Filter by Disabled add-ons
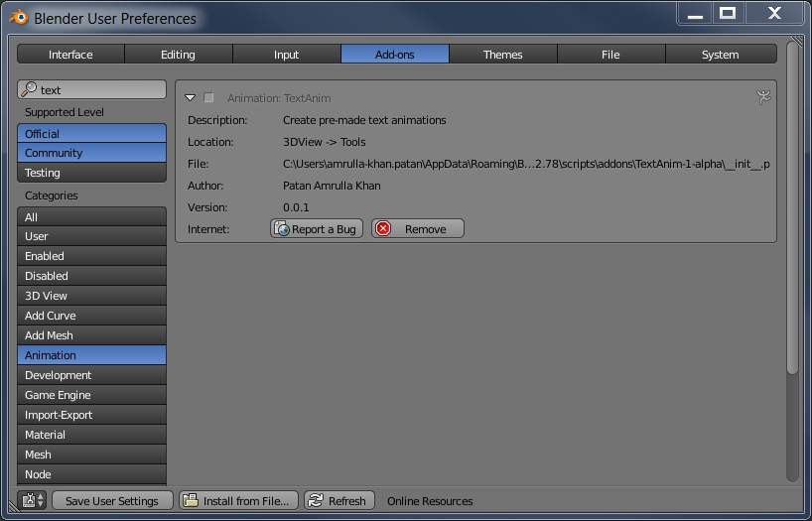The width and height of the screenshot is (812, 521). pyautogui.click(x=91, y=276)
